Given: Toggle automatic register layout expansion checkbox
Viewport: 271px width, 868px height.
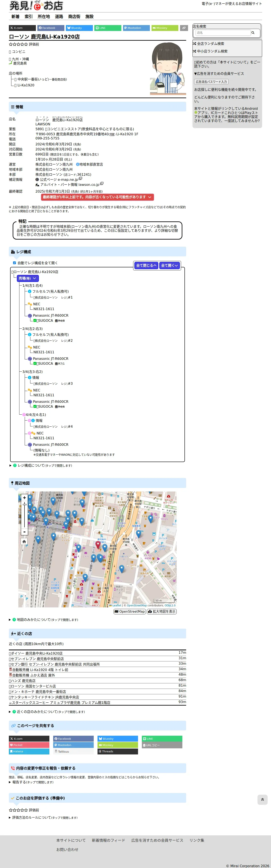Looking at the screenshot, I should click(x=15, y=263).
